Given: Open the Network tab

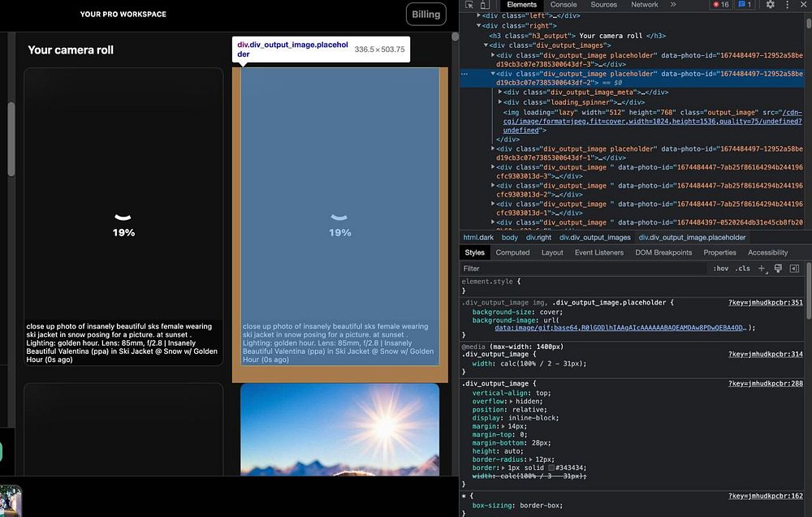Looking at the screenshot, I should click(644, 5).
